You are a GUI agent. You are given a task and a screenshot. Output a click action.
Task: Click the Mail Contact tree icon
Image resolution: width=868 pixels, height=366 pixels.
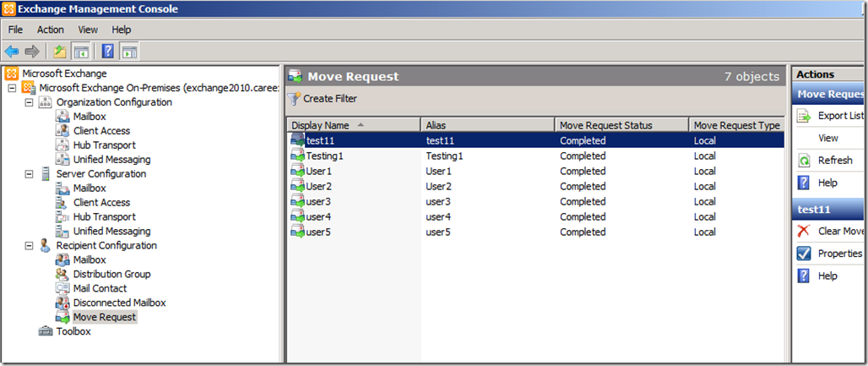click(x=62, y=288)
